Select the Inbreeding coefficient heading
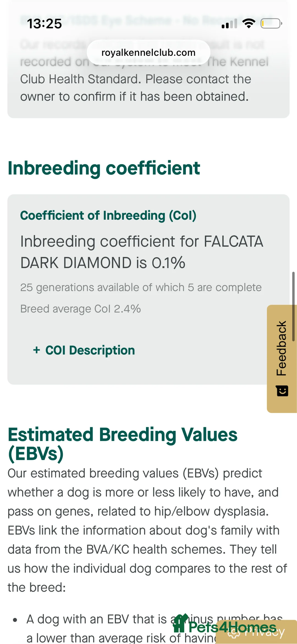 (104, 168)
